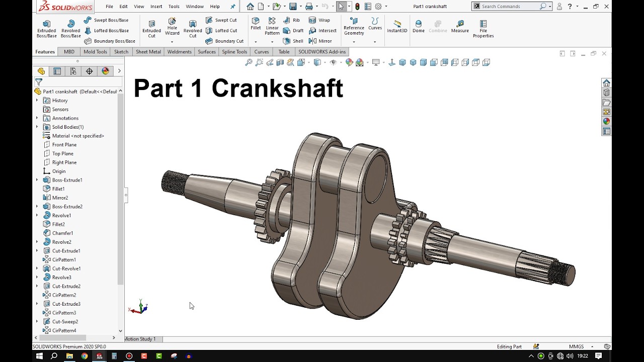The image size is (644, 362).
Task: Select the Front Plane item
Action: [x=60, y=145]
